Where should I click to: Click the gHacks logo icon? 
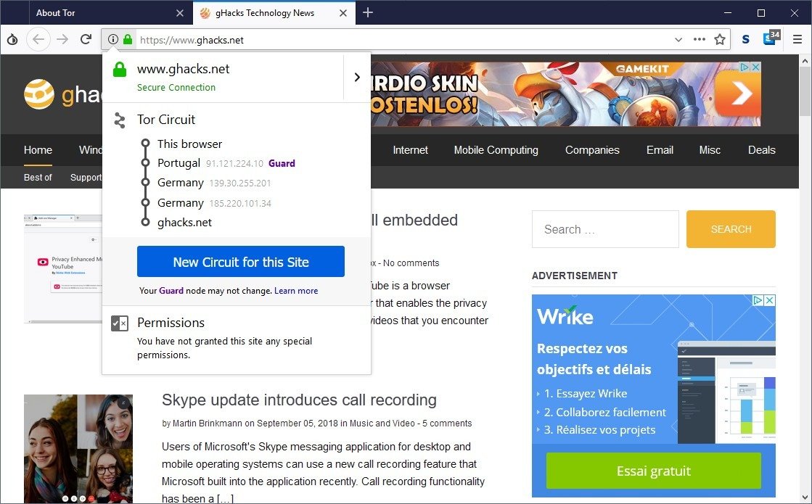[39, 94]
